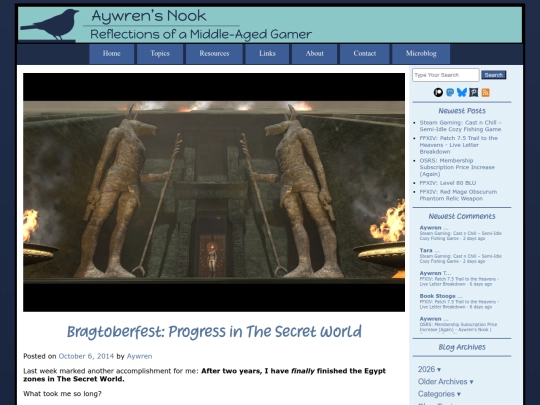Click the post title Bragtoberfest: Progress in The Secret World
The height and width of the screenshot is (405, 540).
coord(214,332)
